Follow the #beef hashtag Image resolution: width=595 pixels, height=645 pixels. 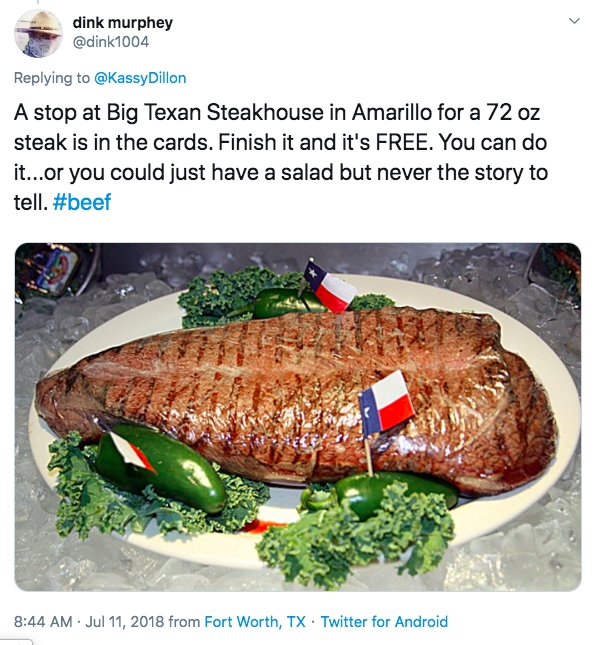(x=82, y=202)
